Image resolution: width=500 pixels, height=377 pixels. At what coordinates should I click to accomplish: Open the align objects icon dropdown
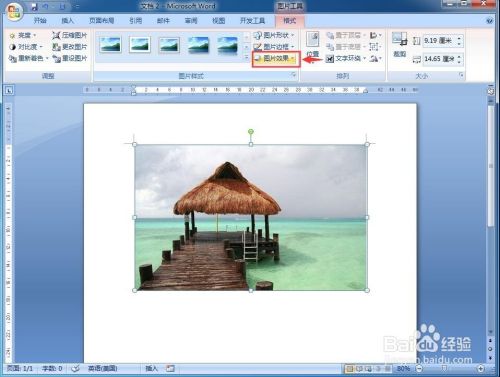click(x=375, y=35)
